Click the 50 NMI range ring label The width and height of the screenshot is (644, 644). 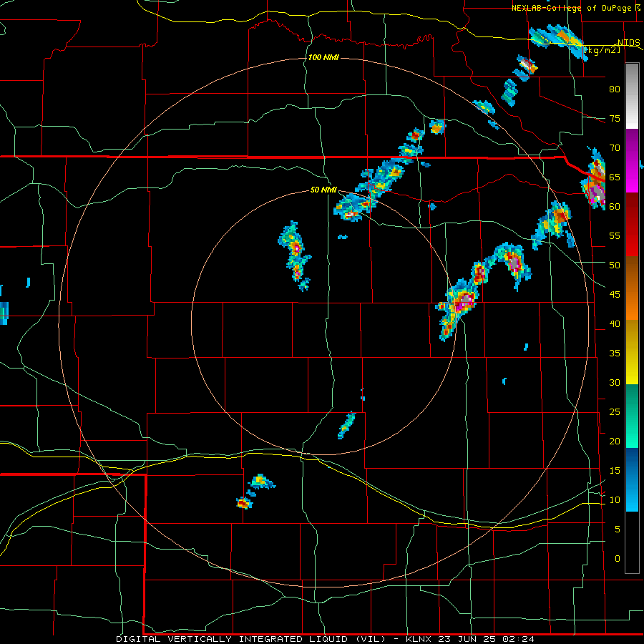(323, 190)
